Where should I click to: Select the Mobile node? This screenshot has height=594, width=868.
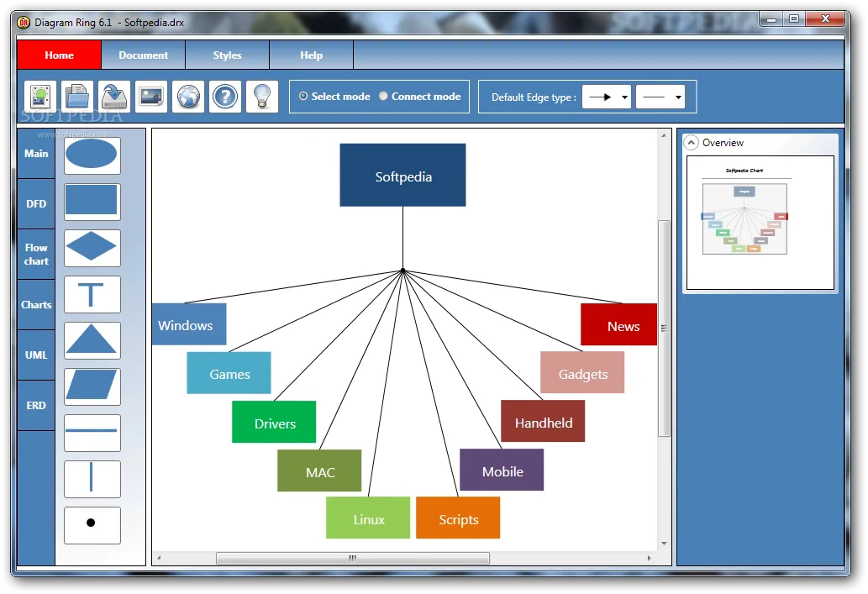tap(502, 470)
